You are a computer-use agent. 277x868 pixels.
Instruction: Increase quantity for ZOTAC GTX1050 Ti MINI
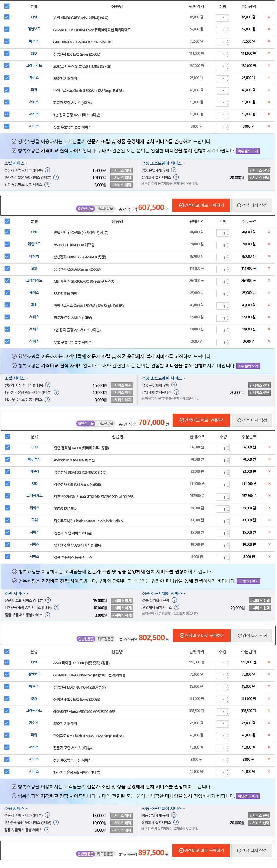pos(228,65)
